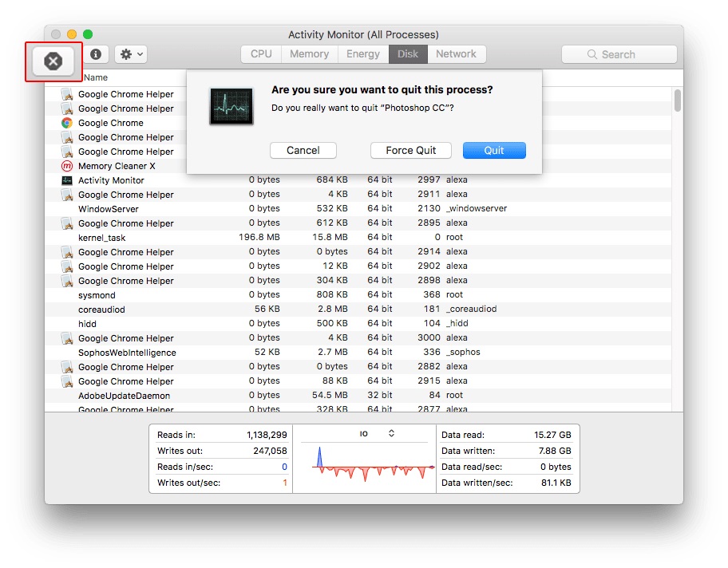
Task: Click the _hidd user cell
Action: (x=457, y=323)
